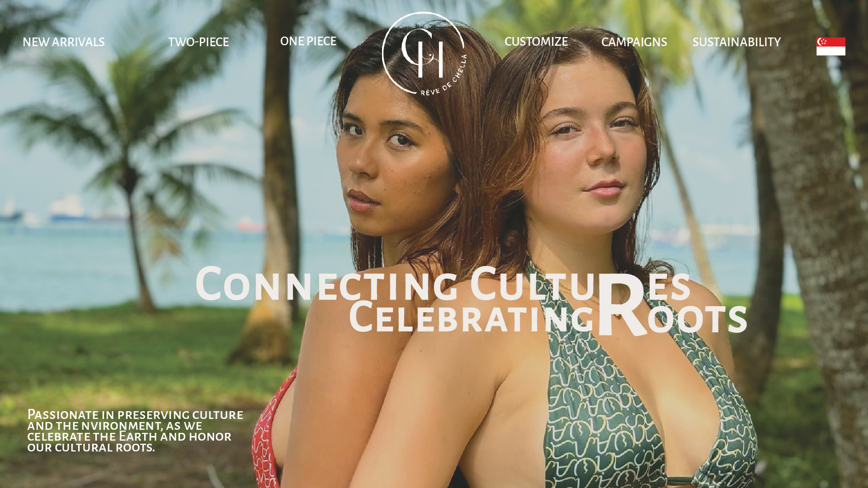
Task: Select the Singapore flag region icon
Action: [x=830, y=47]
